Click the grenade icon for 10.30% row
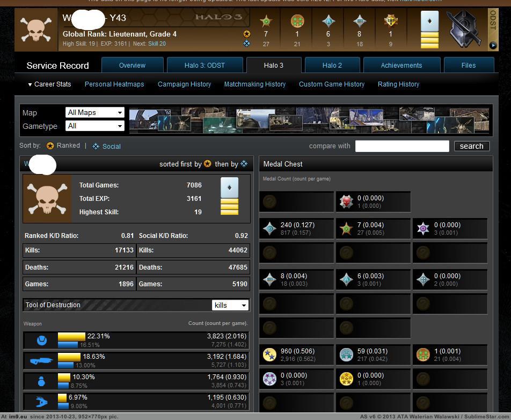Screen dimensions: 511x420 tap(41, 381)
